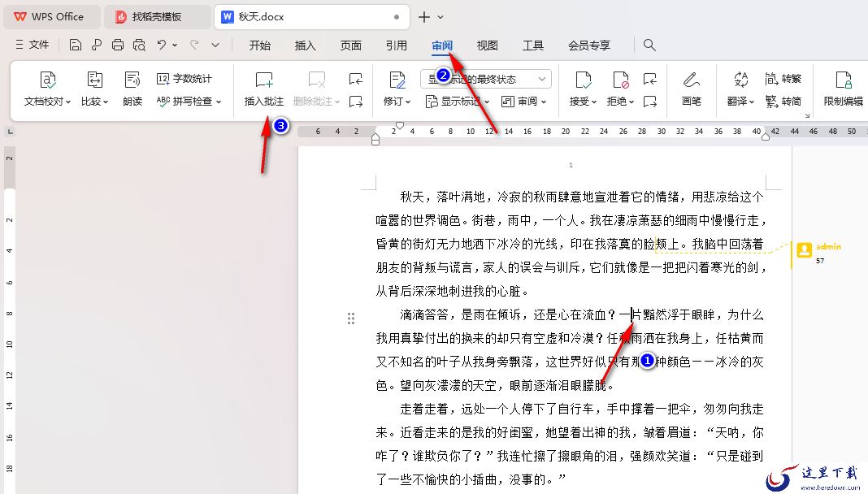Select the 审阅 review tab

click(x=442, y=45)
